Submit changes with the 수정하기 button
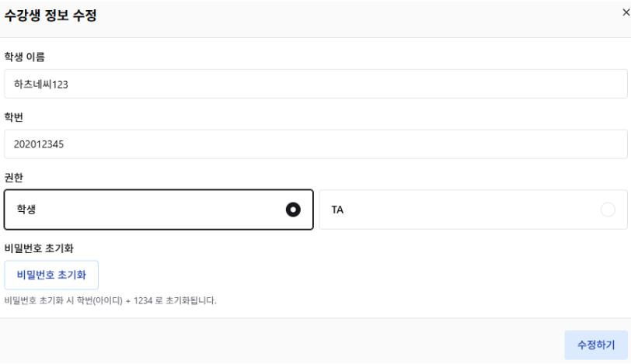Image resolution: width=631 pixels, height=364 pixels. click(595, 345)
